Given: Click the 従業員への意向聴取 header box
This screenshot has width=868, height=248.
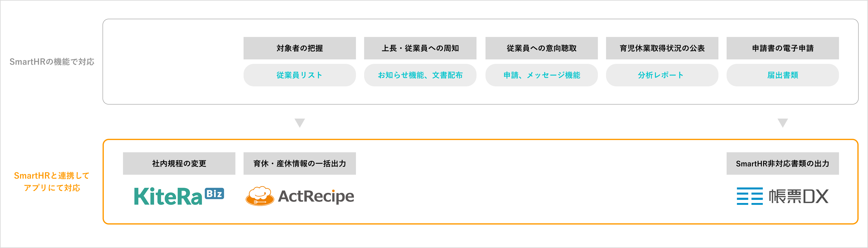Looking at the screenshot, I should 541,48.
